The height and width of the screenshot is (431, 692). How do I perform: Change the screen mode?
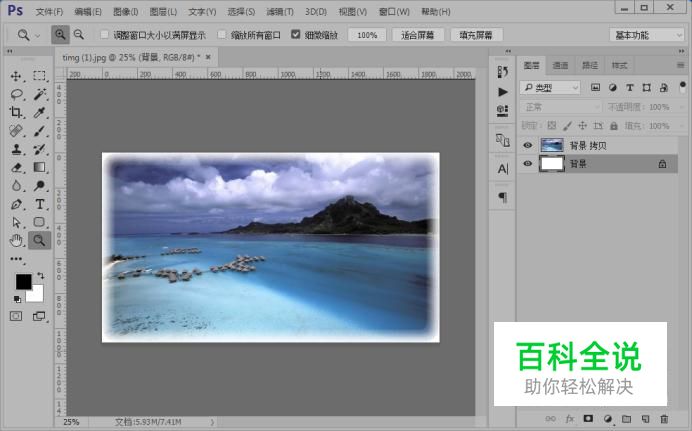point(39,316)
